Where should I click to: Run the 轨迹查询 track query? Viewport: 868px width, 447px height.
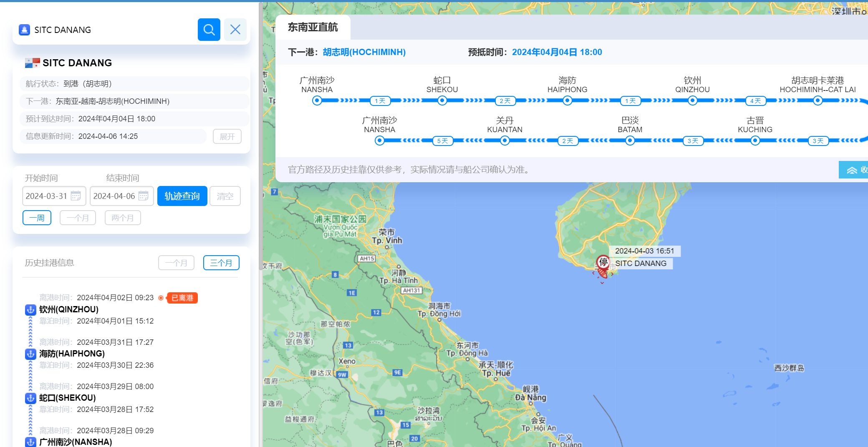[x=182, y=196]
